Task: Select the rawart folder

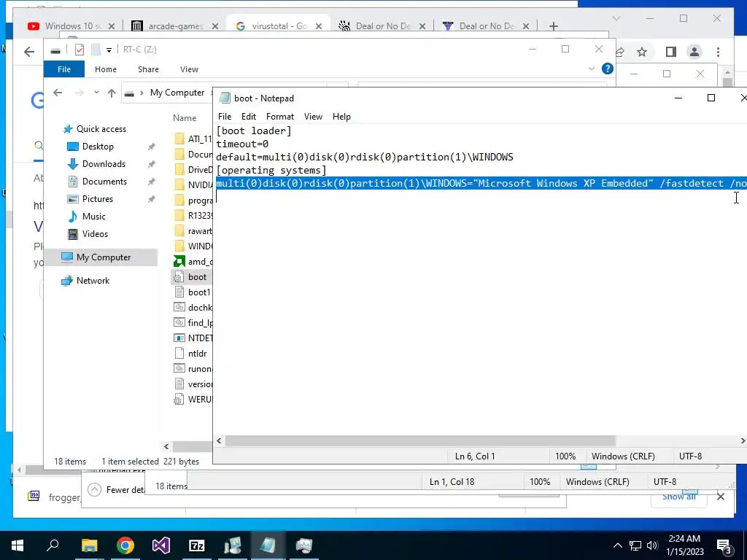Action: click(x=193, y=231)
